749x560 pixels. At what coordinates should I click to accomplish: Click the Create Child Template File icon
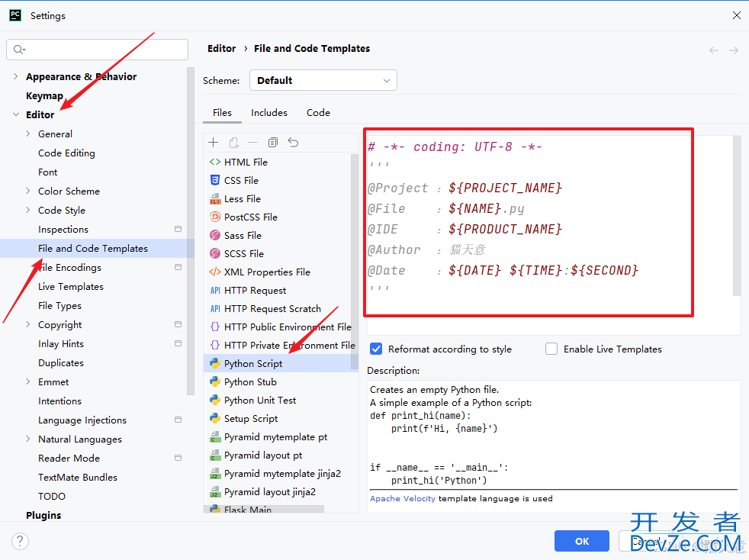click(x=233, y=143)
